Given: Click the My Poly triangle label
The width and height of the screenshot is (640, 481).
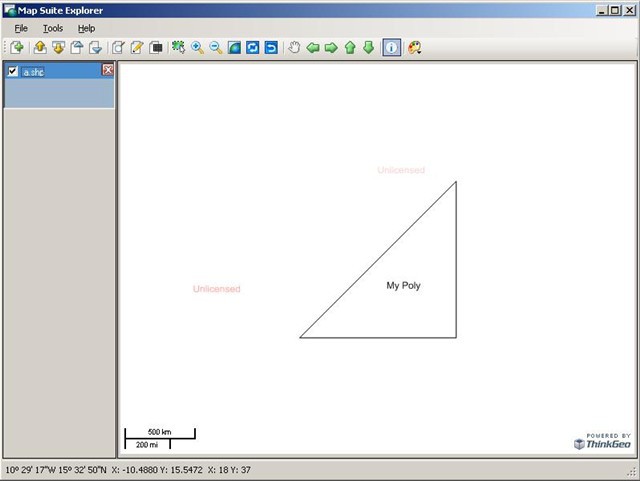Looking at the screenshot, I should (403, 286).
